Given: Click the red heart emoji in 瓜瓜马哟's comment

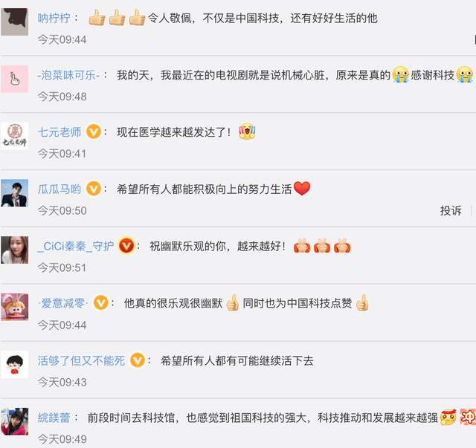Looking at the screenshot, I should tap(302, 189).
